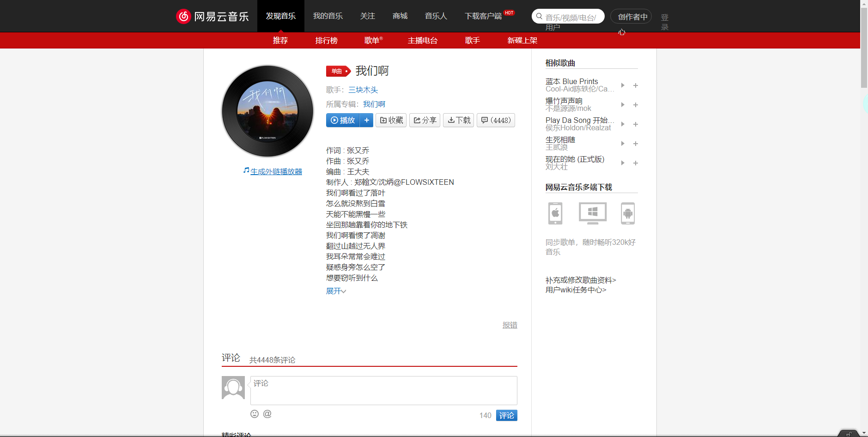Report an error via 报错 link

[x=510, y=325]
